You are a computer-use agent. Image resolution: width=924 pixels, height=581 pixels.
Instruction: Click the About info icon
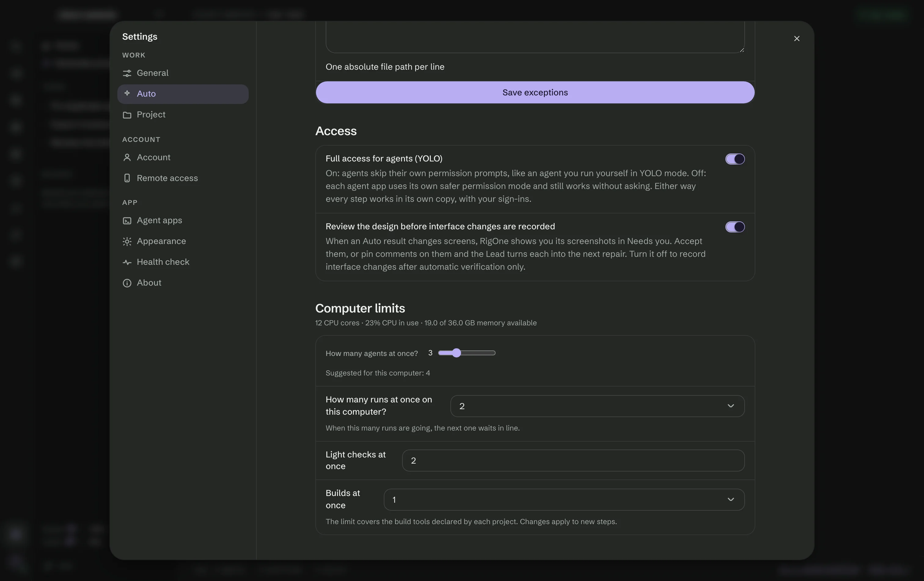point(127,283)
